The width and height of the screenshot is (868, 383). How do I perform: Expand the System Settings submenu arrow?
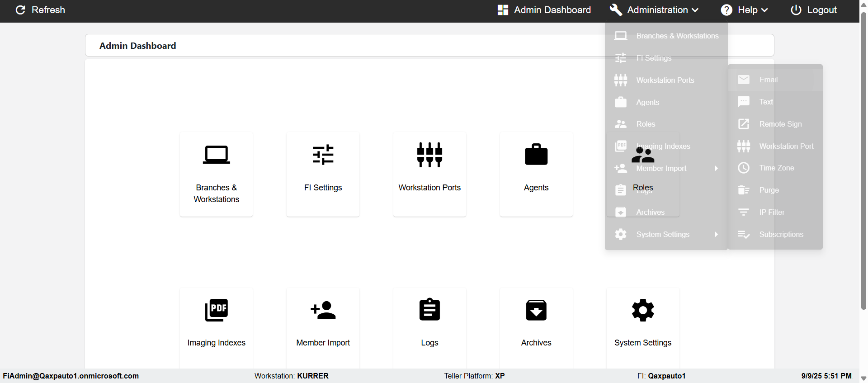click(717, 234)
